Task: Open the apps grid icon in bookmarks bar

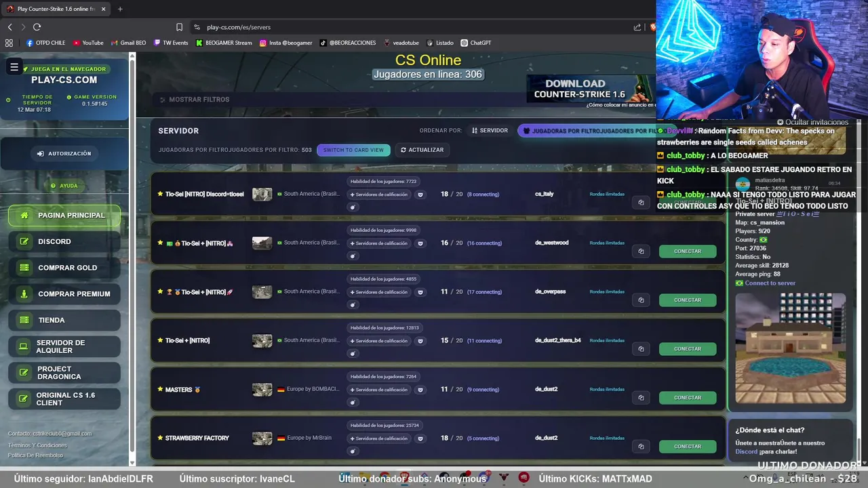Action: coord(9,43)
